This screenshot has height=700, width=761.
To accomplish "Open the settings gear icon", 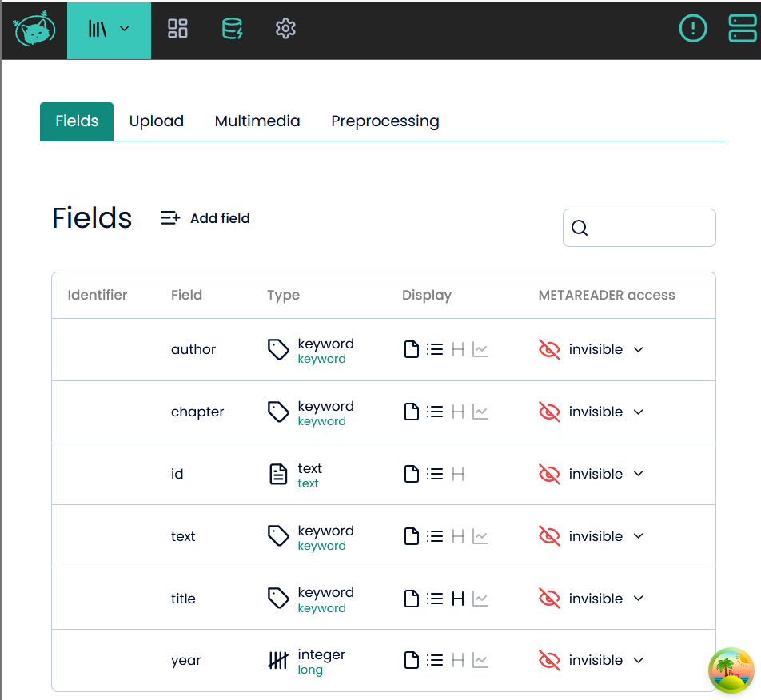I will click(x=285, y=29).
